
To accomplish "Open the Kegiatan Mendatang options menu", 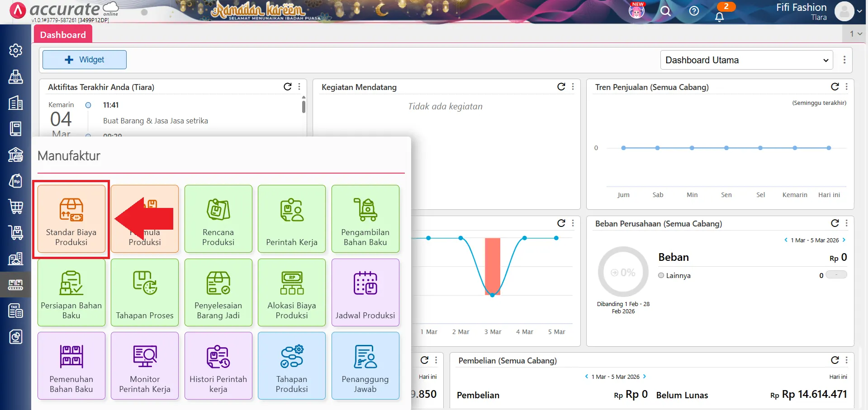I will pos(573,86).
